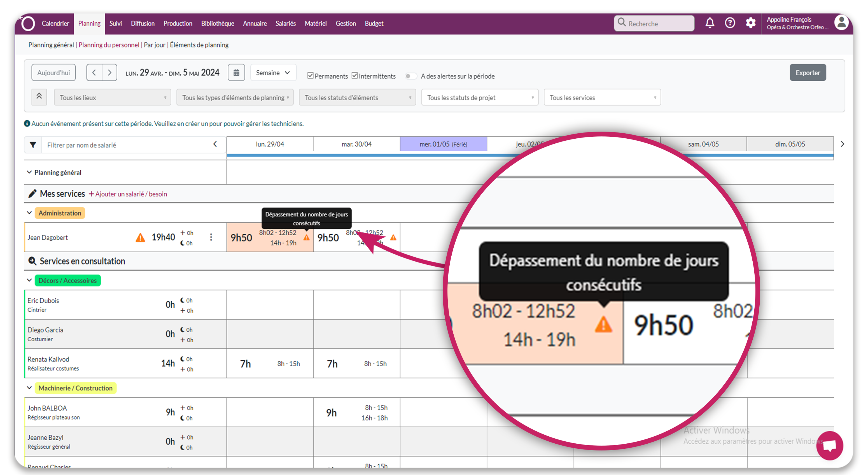Click the Services en consultation magnifier icon
The height and width of the screenshot is (475, 868).
pos(32,261)
